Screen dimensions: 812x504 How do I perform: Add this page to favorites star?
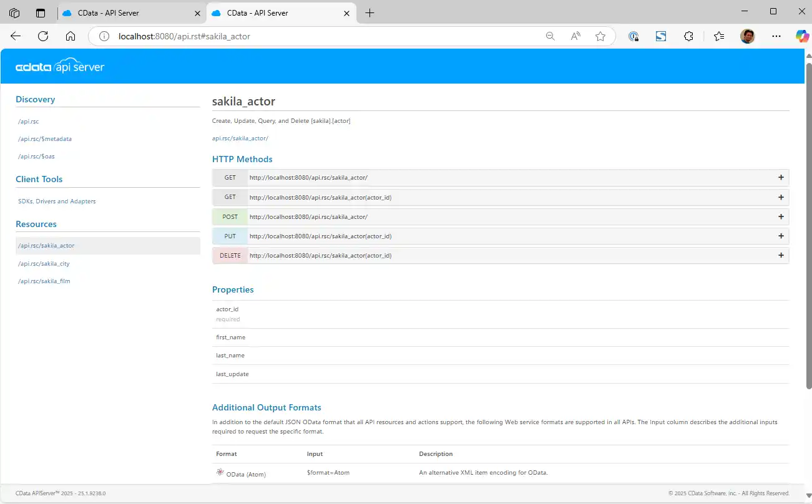pyautogui.click(x=600, y=36)
